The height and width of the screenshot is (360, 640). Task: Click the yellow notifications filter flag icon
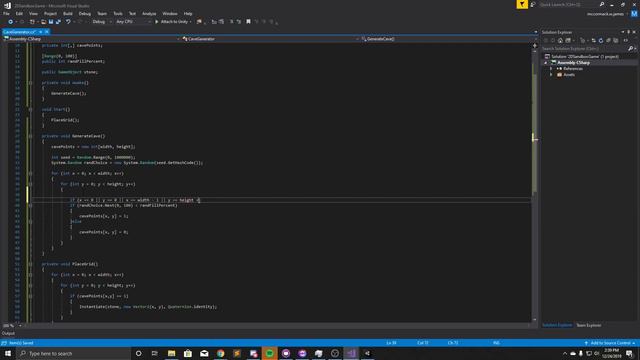(522, 4)
